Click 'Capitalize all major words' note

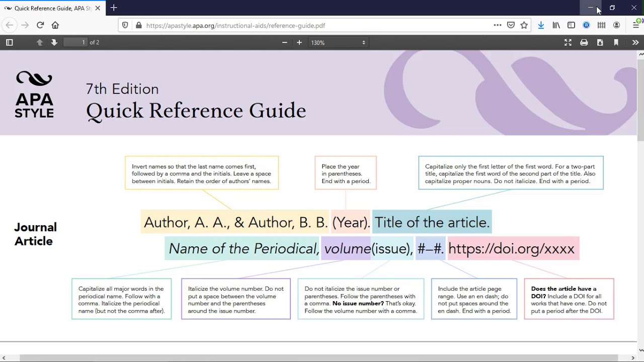tap(121, 299)
